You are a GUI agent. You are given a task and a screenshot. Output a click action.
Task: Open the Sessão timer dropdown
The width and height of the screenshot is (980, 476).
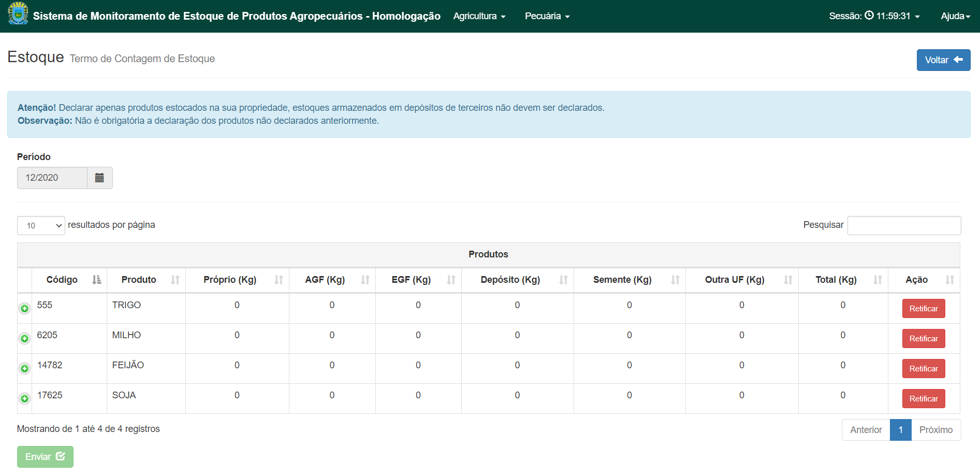click(x=874, y=16)
